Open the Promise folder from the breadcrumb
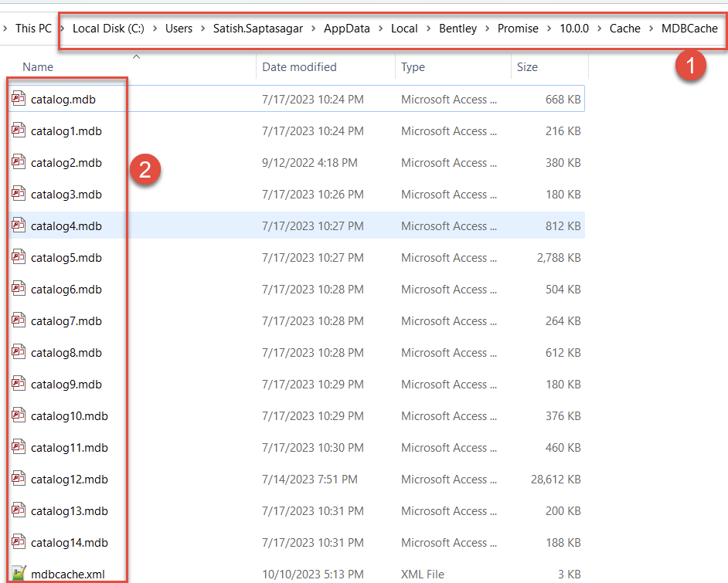The image size is (728, 583). (518, 29)
